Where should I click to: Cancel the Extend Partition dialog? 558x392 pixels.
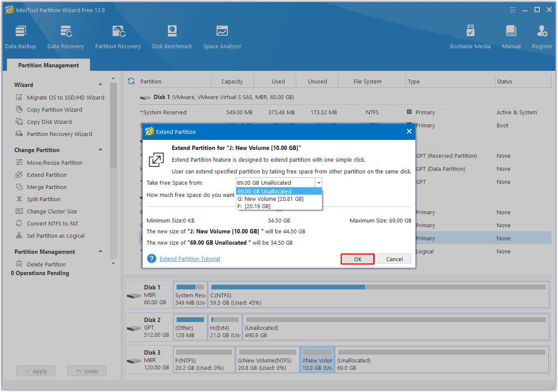(394, 259)
